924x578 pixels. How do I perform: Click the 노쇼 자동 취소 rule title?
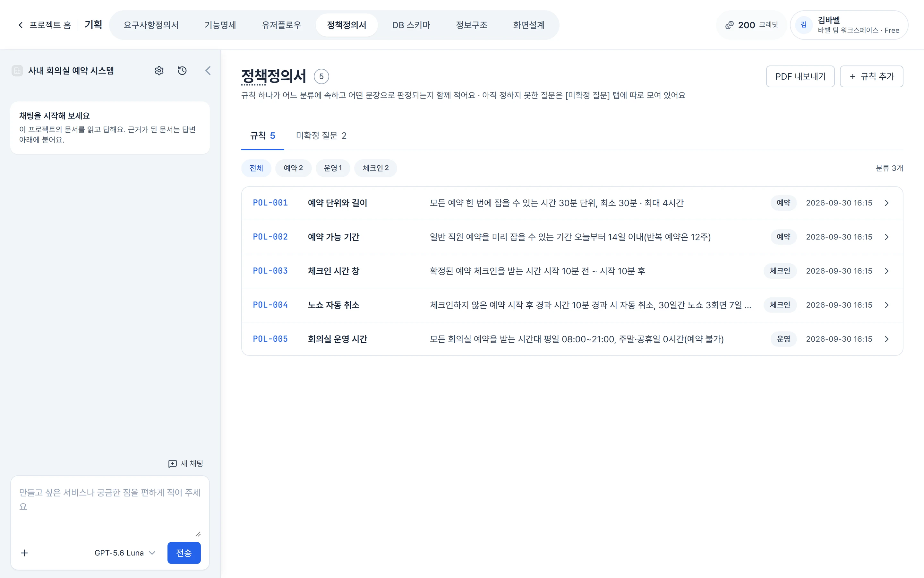pyautogui.click(x=334, y=305)
